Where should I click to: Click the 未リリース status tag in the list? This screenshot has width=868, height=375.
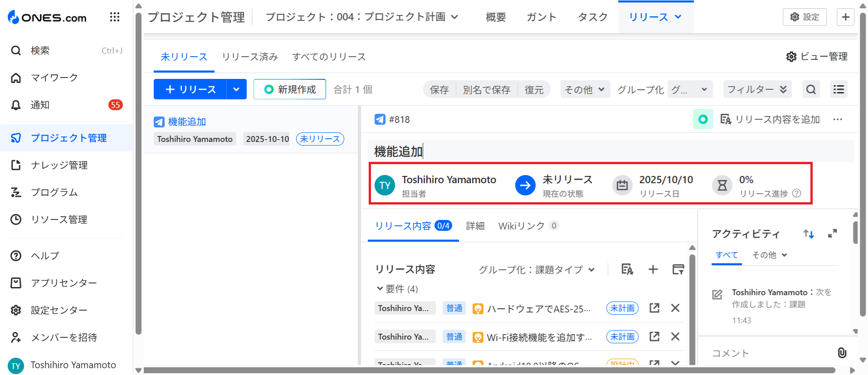click(320, 139)
